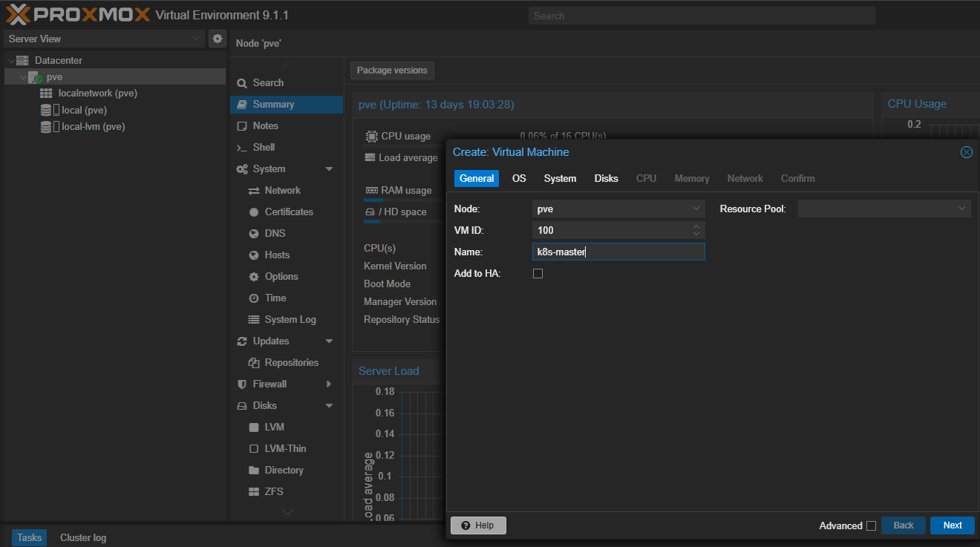Switch to Disks tab in wizard
This screenshot has width=980, height=547.
(x=607, y=178)
